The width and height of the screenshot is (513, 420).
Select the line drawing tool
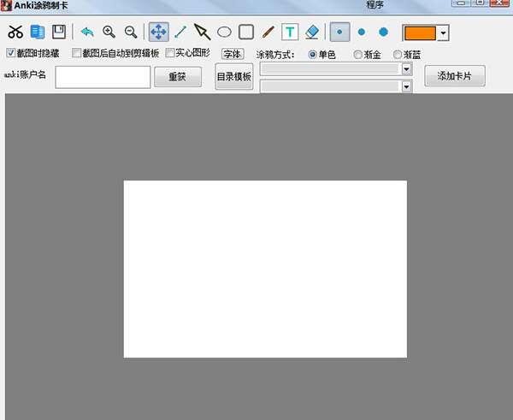(x=180, y=33)
